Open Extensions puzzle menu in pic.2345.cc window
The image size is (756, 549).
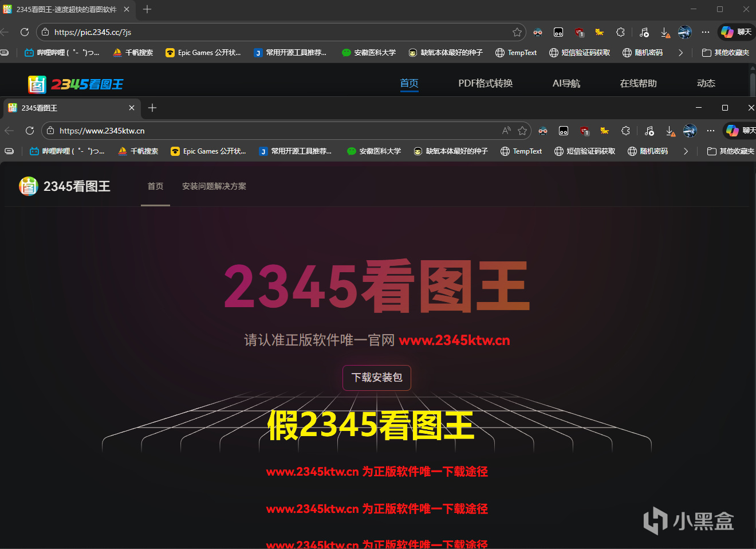pos(620,32)
